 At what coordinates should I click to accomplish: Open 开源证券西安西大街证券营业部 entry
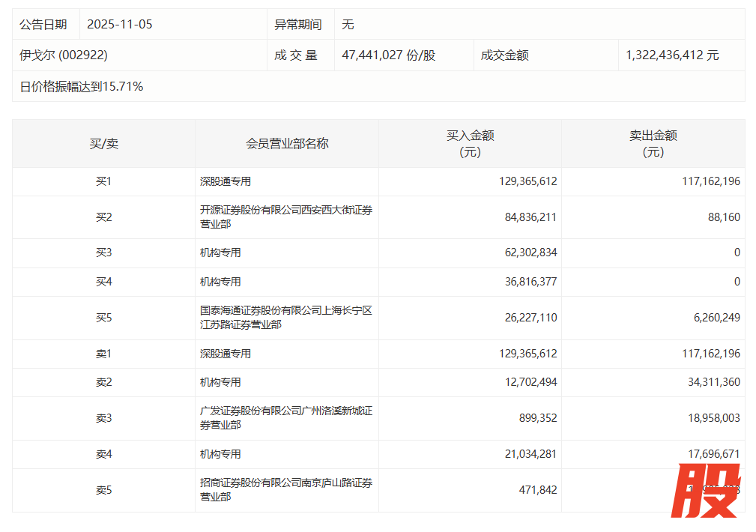[285, 217]
